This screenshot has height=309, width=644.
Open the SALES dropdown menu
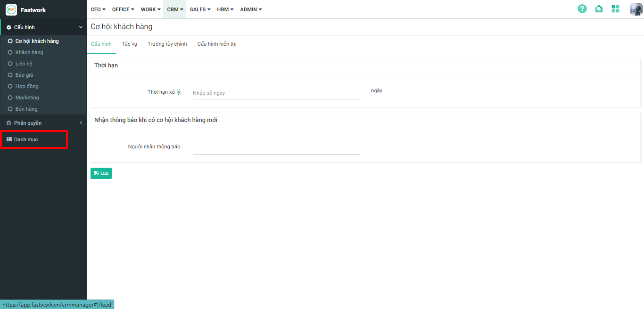[200, 9]
